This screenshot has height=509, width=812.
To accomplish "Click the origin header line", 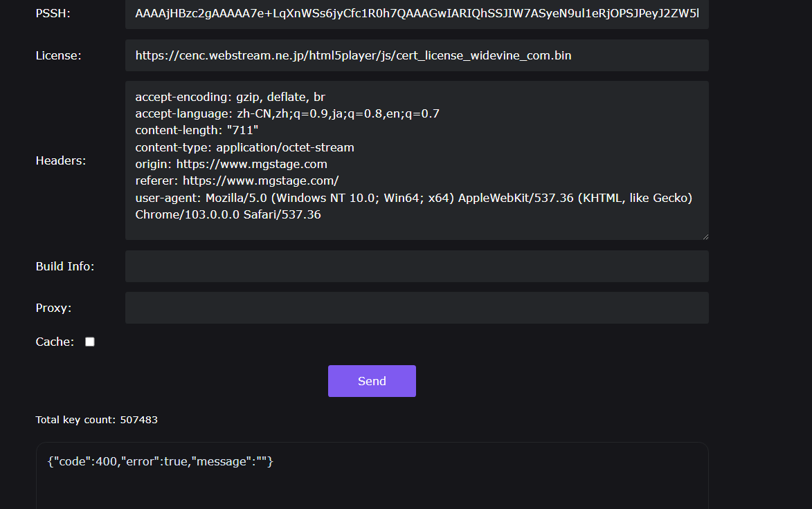I will (231, 164).
